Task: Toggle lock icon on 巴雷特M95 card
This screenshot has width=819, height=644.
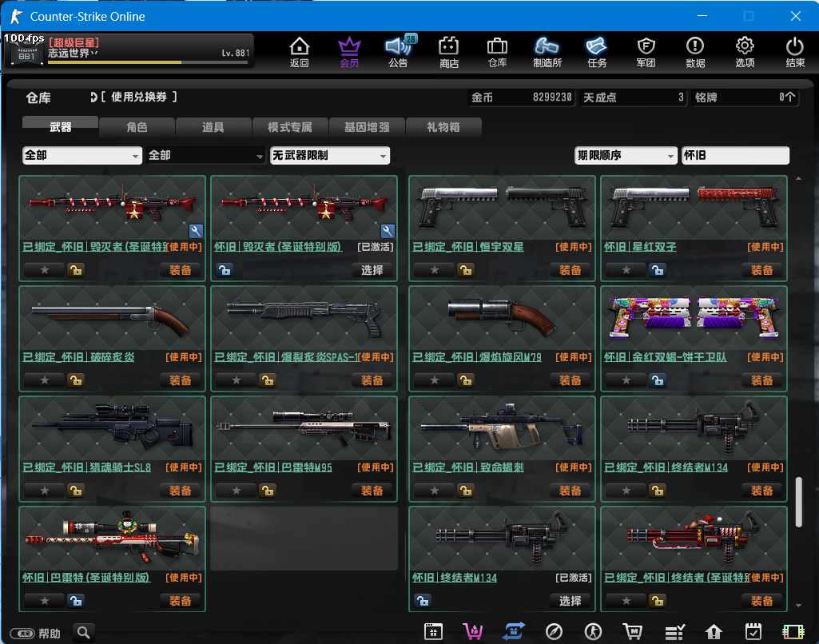Action: [x=268, y=491]
